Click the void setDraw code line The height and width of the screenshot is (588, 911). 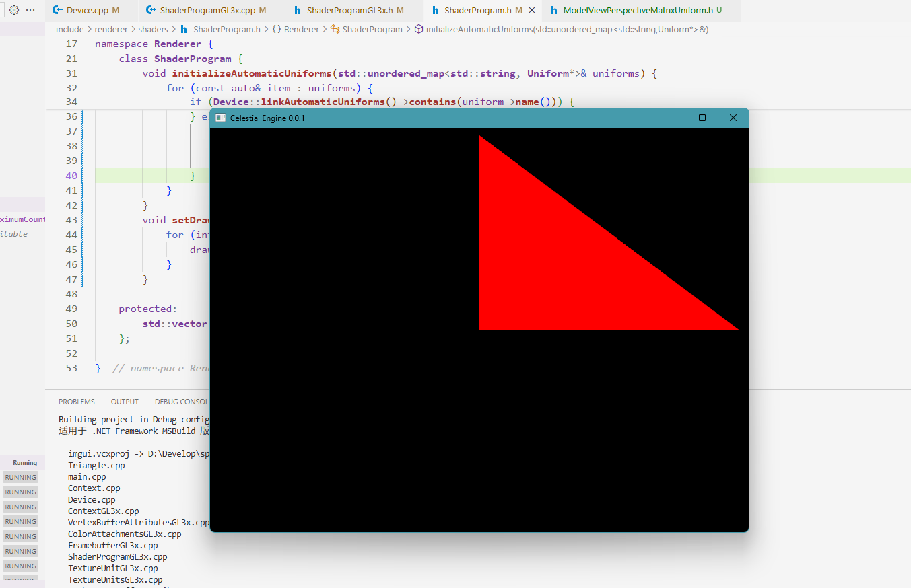pyautogui.click(x=176, y=220)
